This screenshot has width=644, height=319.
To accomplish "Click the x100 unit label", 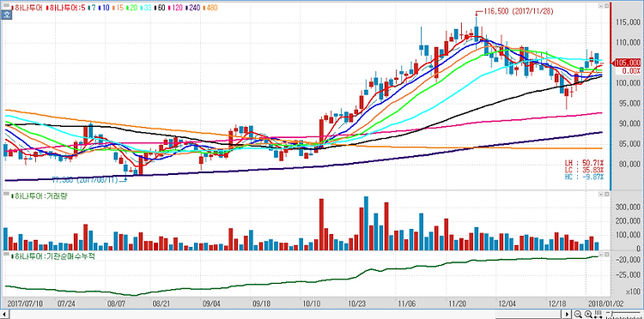I will point(633,292).
